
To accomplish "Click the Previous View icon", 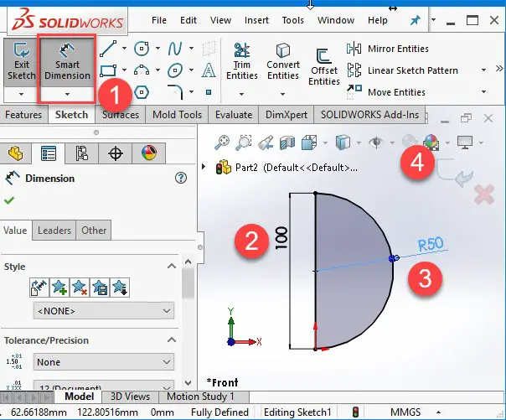I will 266,143.
